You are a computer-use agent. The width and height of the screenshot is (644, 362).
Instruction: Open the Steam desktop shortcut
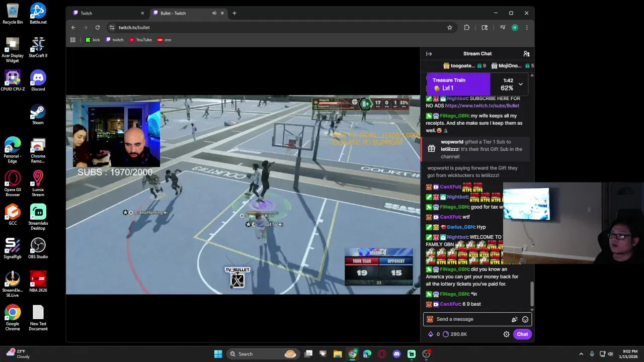click(x=38, y=115)
